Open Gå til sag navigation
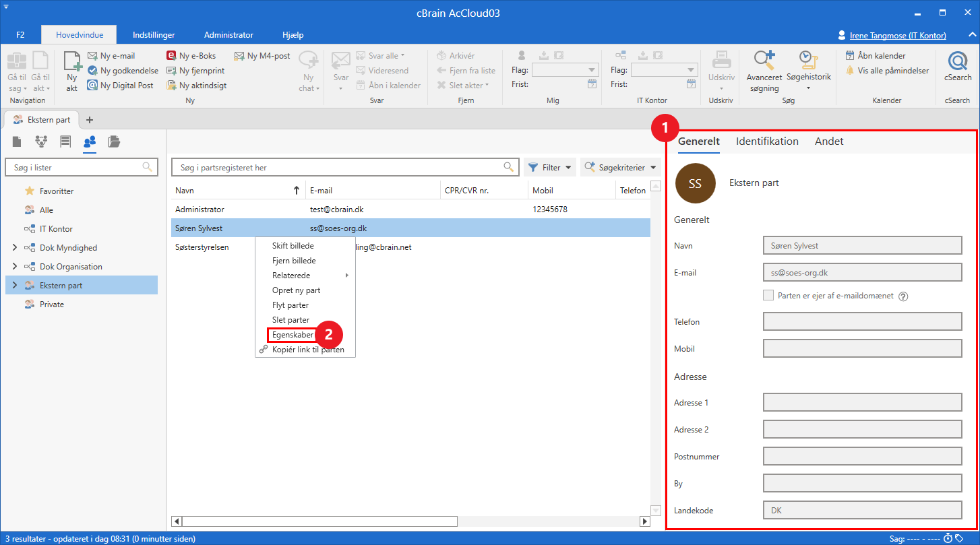The width and height of the screenshot is (980, 545). pos(17,71)
